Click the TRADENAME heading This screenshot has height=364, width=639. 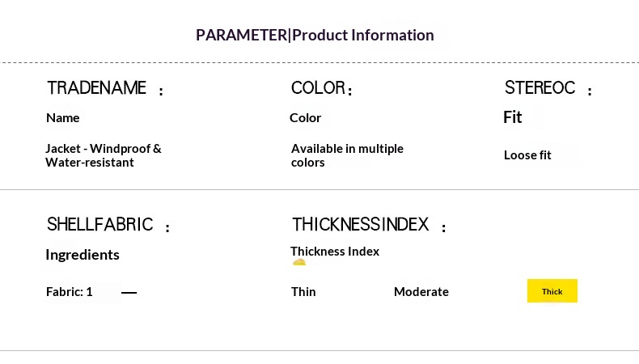(97, 88)
